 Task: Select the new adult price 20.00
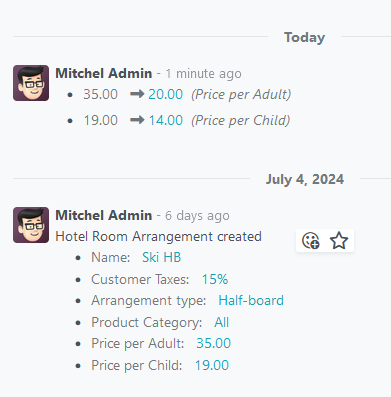[x=166, y=94]
